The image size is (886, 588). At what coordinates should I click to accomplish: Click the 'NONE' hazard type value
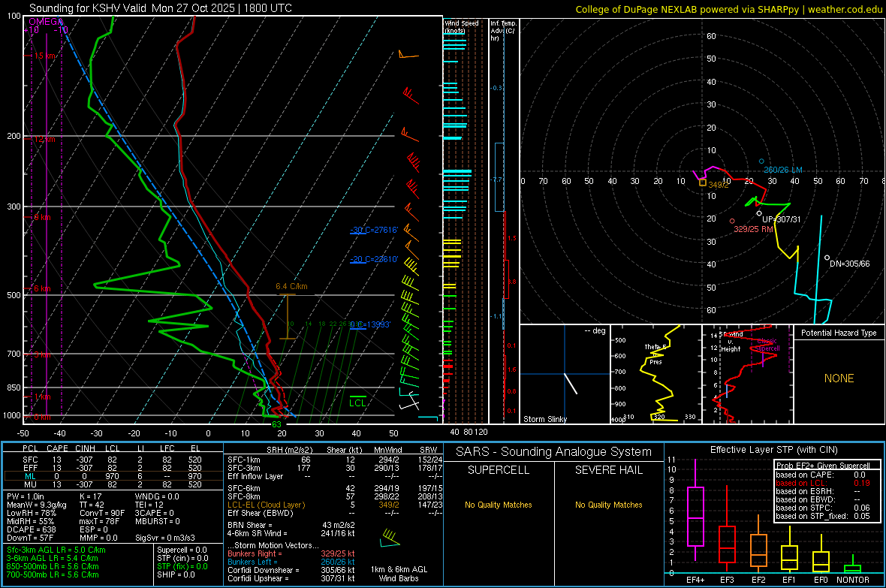(x=839, y=378)
